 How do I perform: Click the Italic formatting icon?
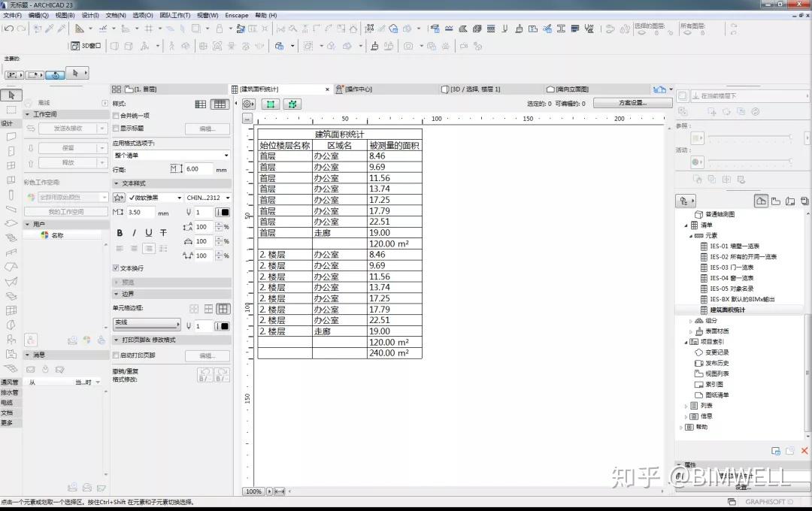point(134,233)
